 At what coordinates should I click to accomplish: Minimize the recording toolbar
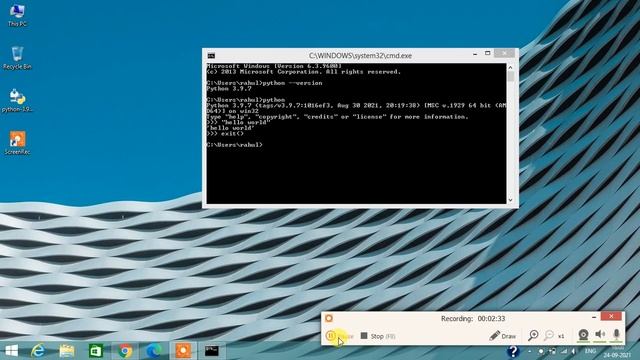594,316
